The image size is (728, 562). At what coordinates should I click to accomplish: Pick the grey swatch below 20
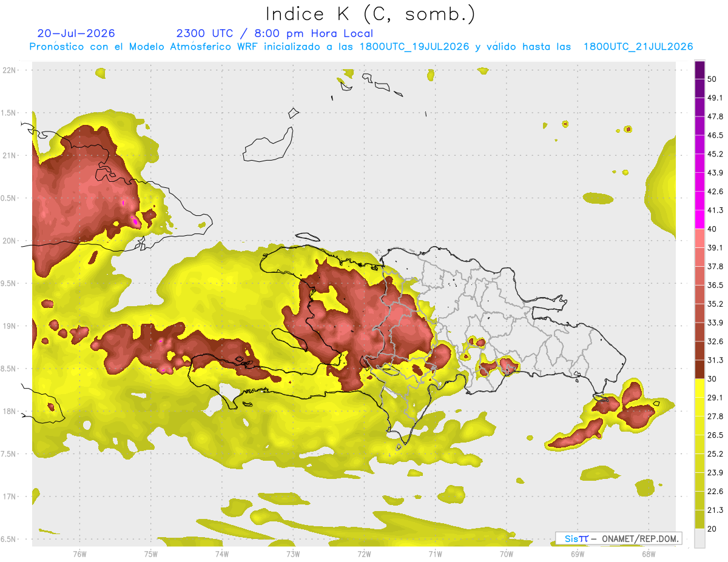click(700, 538)
